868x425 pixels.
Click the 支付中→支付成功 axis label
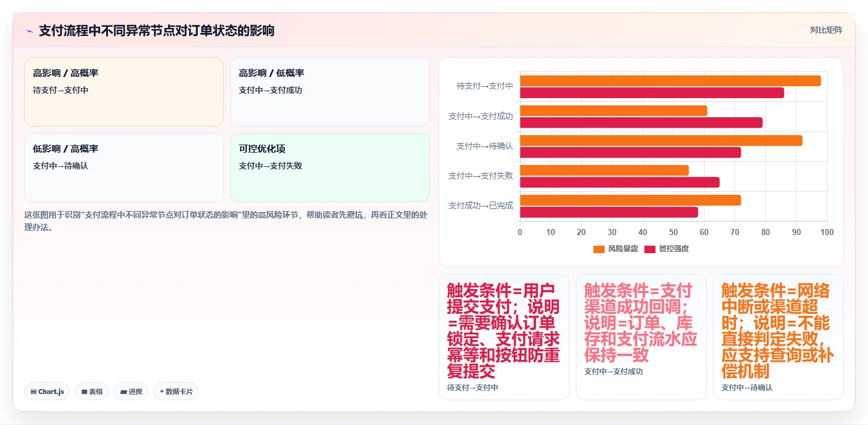click(x=481, y=116)
